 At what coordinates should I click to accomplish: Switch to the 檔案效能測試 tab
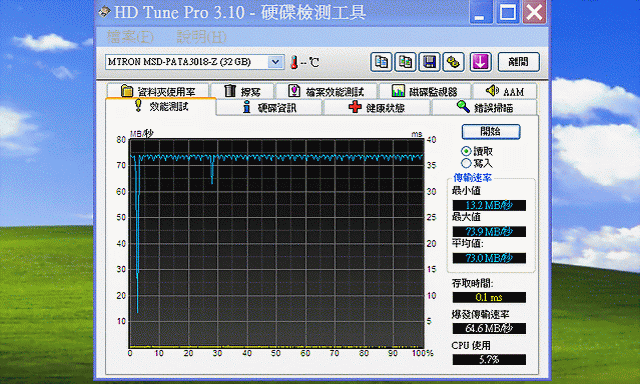327,91
